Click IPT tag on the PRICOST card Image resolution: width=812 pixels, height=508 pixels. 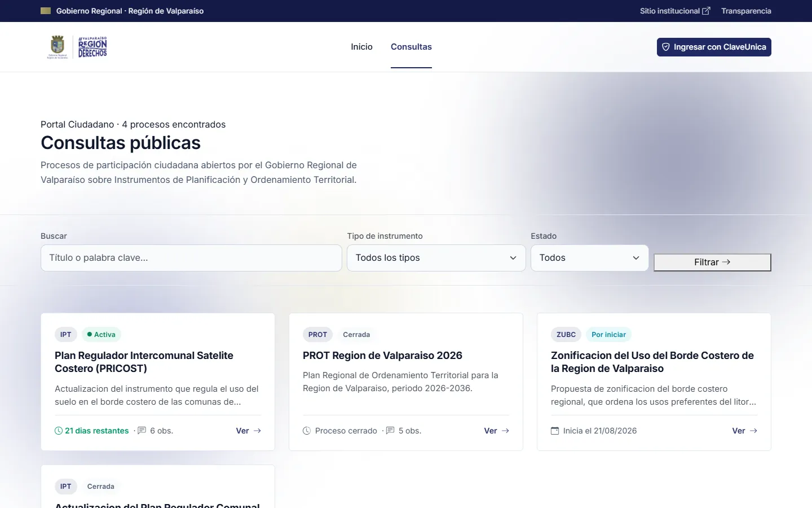[x=66, y=335]
